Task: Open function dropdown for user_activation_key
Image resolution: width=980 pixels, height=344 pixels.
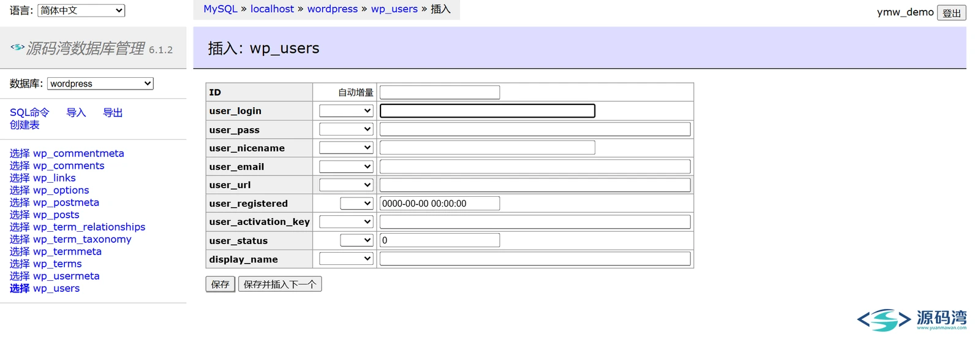Action: tap(346, 222)
